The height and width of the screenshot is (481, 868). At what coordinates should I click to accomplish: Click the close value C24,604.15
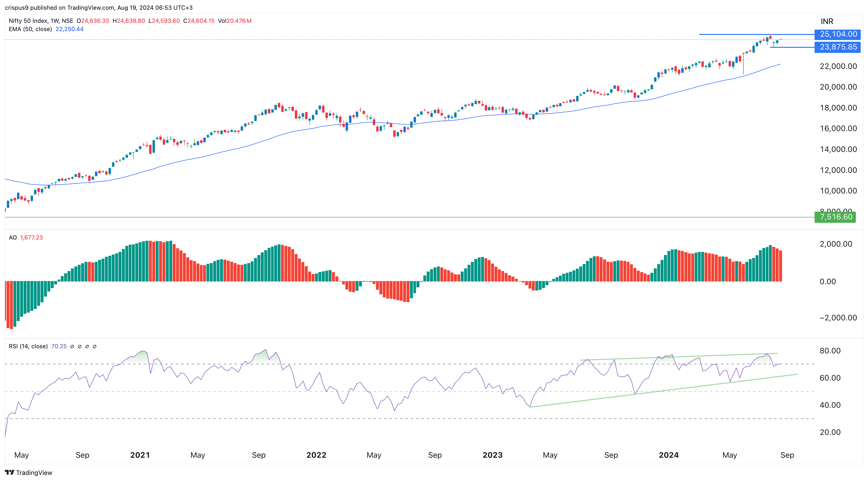click(x=199, y=21)
